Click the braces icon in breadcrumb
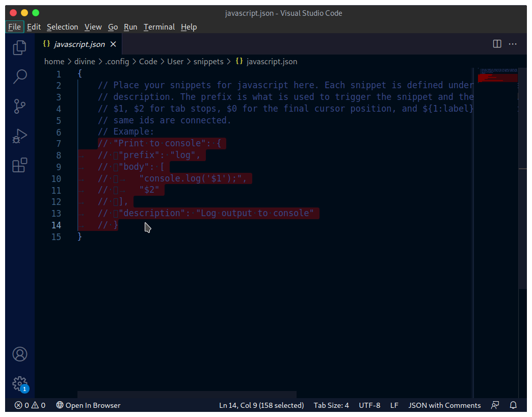Viewport: 532px width, 417px height. [239, 61]
